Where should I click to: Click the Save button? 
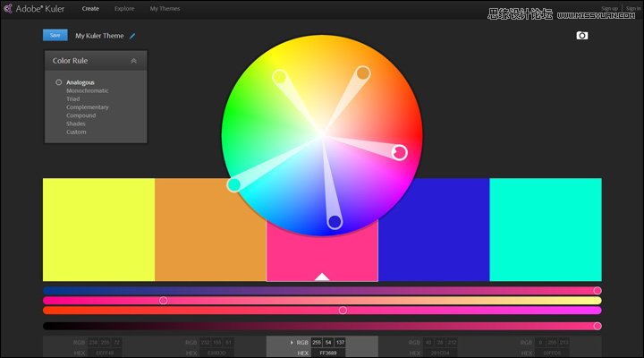[x=55, y=35]
